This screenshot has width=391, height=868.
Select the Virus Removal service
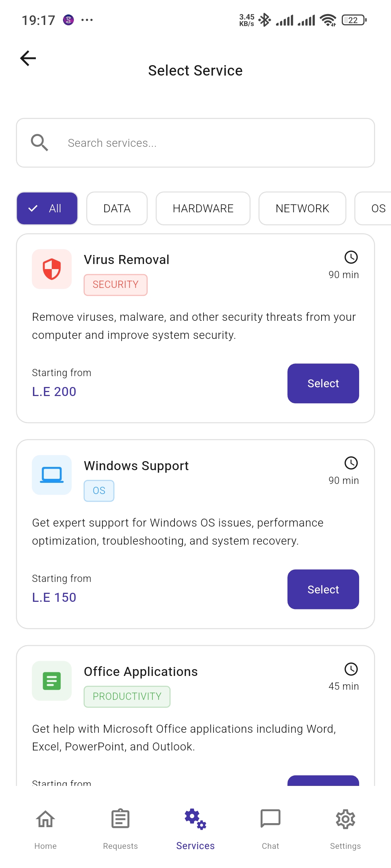(x=323, y=383)
